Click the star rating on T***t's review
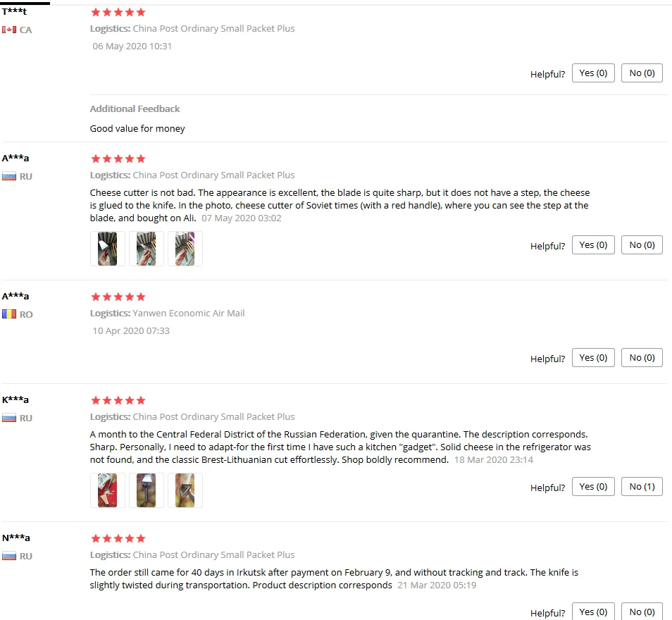This screenshot has height=620, width=672. click(x=118, y=13)
